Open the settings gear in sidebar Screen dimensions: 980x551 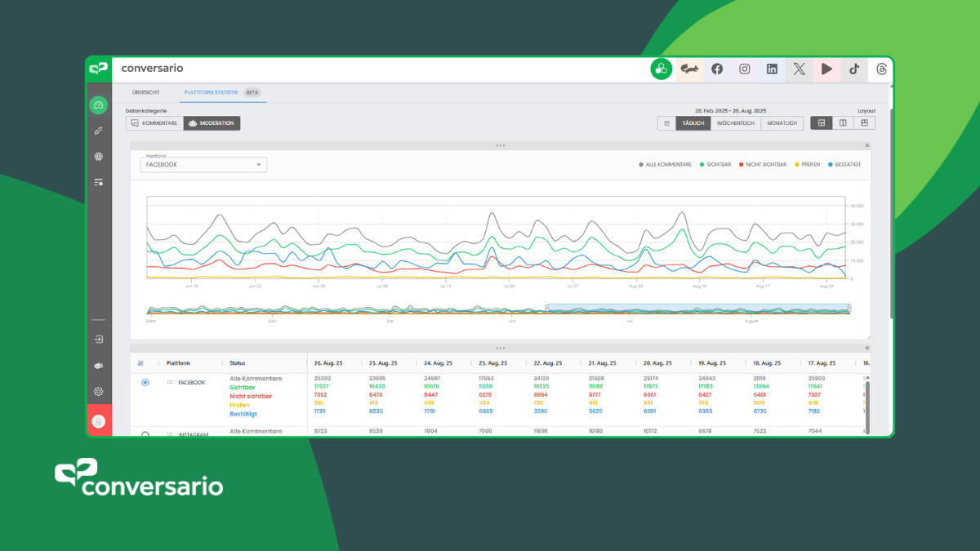click(98, 392)
